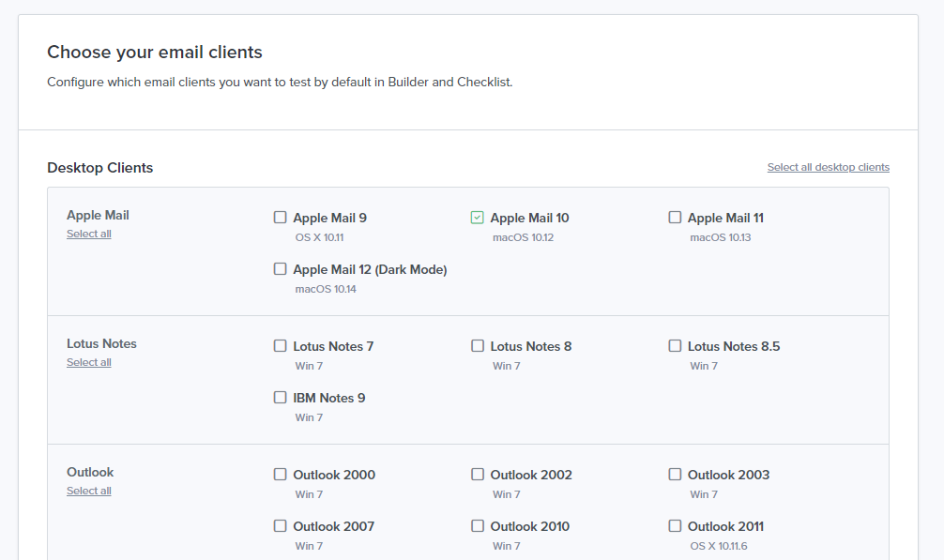
Task: Tick the IBM Notes 9 checkbox
Action: pyautogui.click(x=280, y=398)
